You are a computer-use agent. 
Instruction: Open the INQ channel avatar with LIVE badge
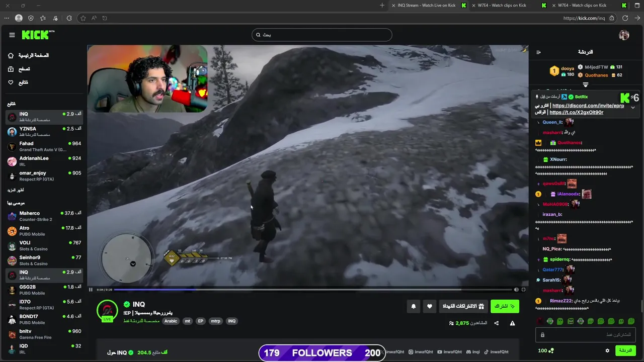(x=107, y=311)
